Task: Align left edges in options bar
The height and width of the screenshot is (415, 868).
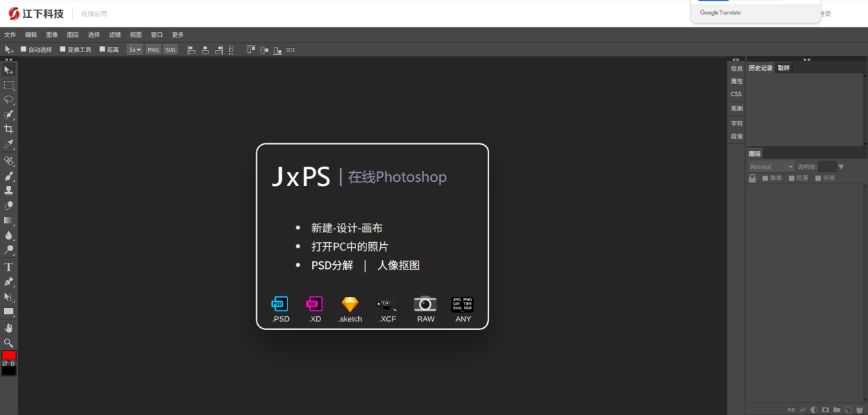Action: pos(191,50)
